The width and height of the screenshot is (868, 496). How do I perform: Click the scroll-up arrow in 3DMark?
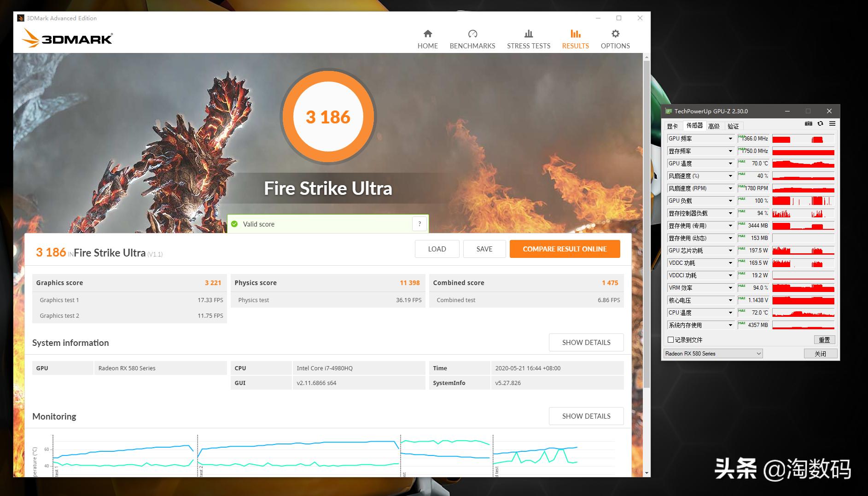[647, 58]
